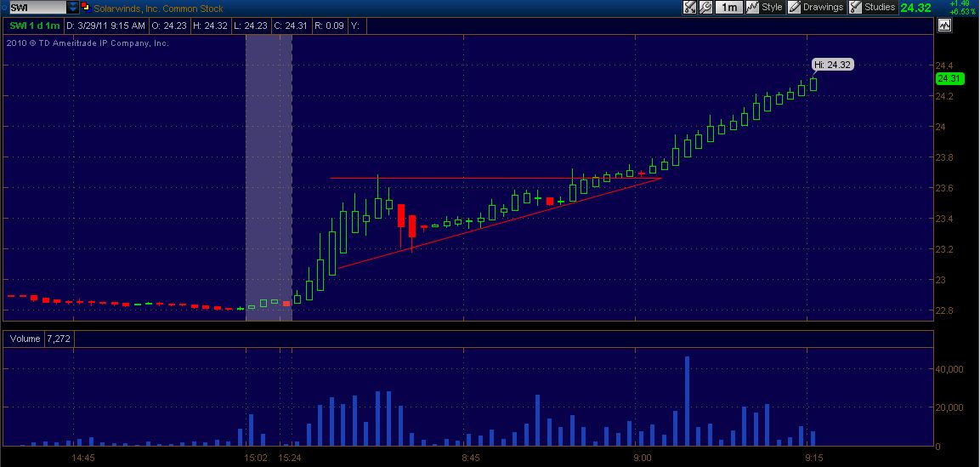This screenshot has width=980, height=467.
Task: Click the 24.32 last price at top right
Action: (x=915, y=9)
